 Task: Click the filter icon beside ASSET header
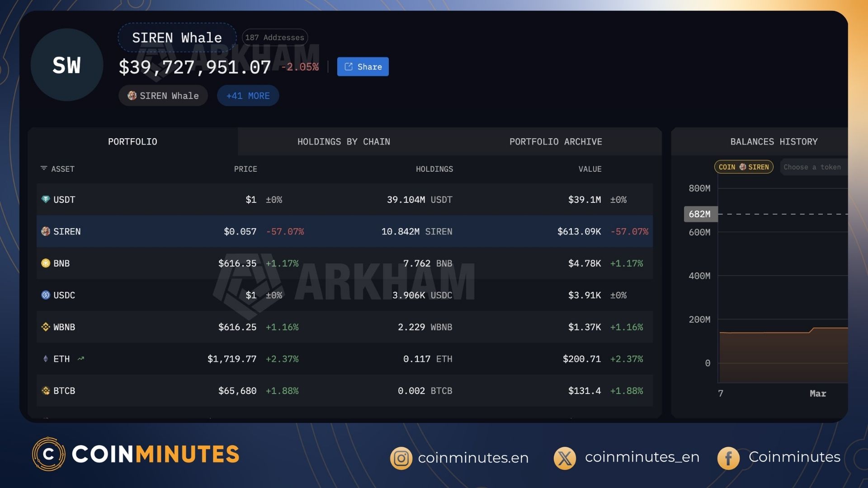[x=44, y=168]
